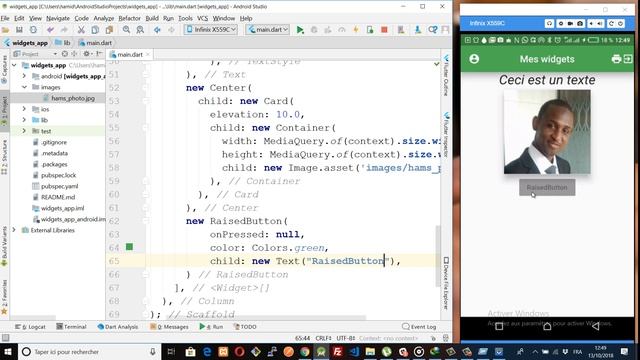Viewport: 640px width, 360px height.
Task: Click the Debug bug icon
Action: point(314,30)
